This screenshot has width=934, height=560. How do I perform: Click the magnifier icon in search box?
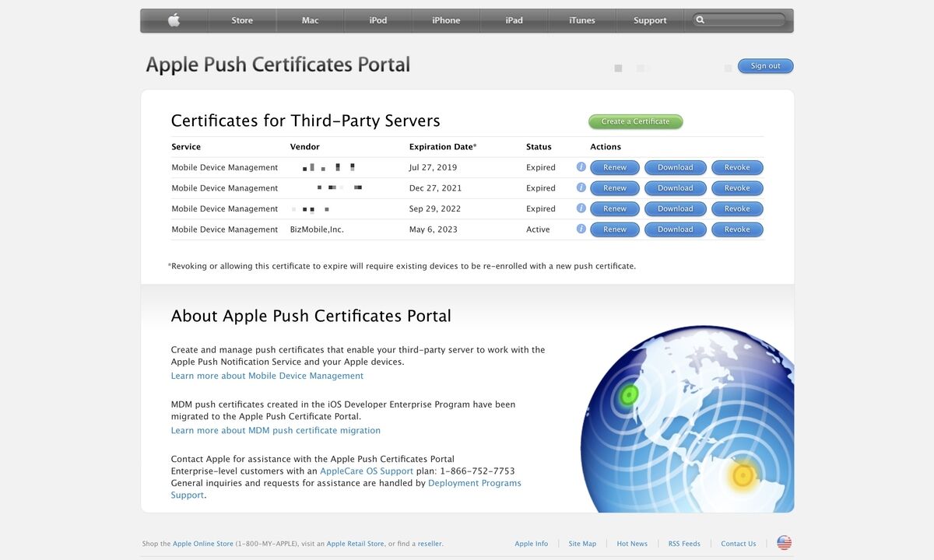click(x=700, y=20)
